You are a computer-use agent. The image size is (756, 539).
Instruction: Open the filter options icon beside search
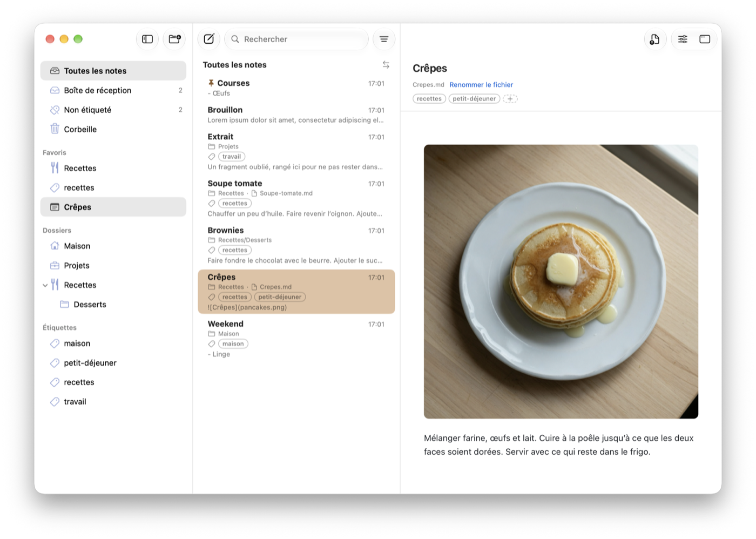384,39
